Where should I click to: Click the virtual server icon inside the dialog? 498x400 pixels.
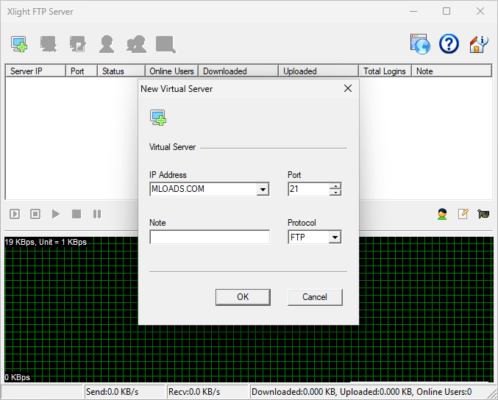coord(158,117)
